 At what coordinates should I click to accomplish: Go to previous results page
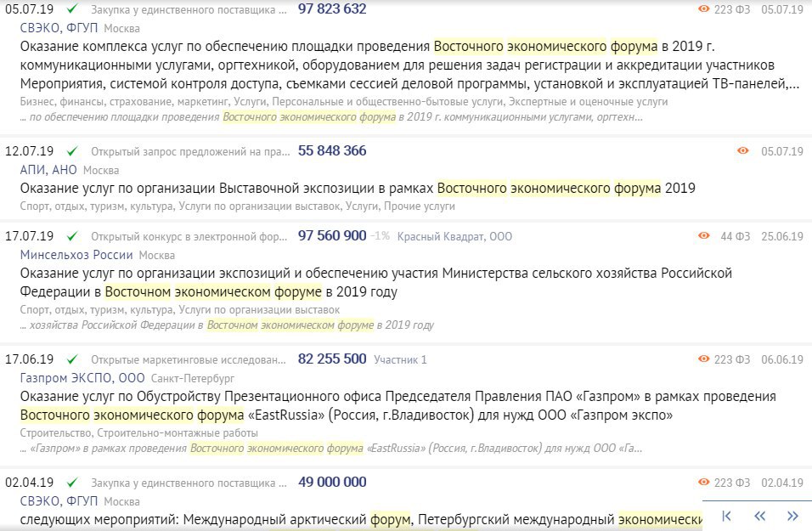(x=760, y=516)
